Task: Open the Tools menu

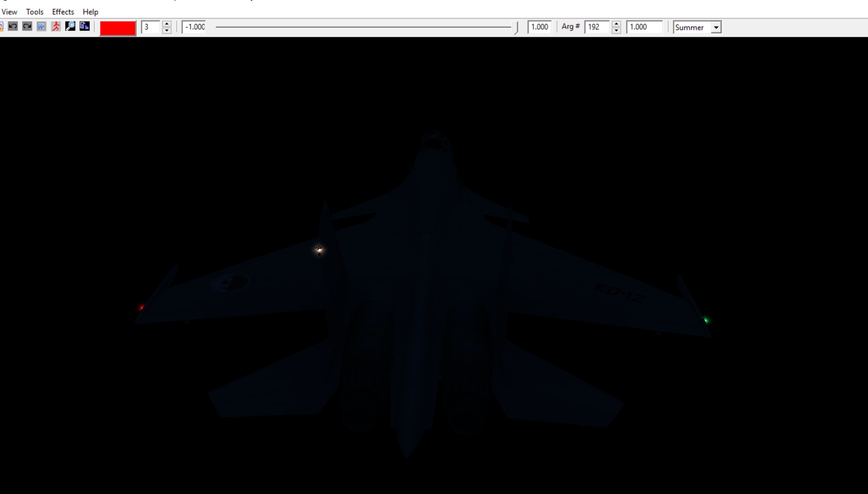Action: pos(34,12)
